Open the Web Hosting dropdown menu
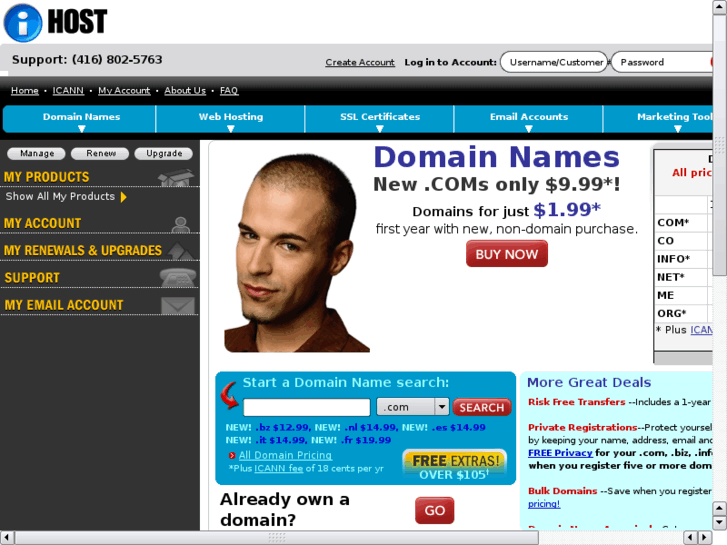The width and height of the screenshot is (727, 545). coord(231,119)
